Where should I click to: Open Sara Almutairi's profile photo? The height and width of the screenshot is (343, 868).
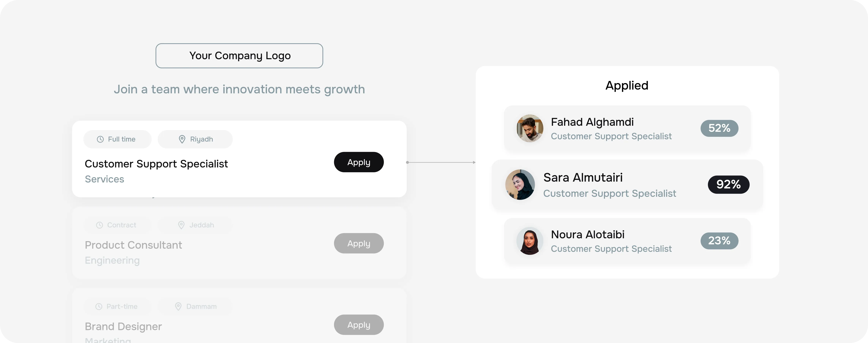click(x=520, y=185)
